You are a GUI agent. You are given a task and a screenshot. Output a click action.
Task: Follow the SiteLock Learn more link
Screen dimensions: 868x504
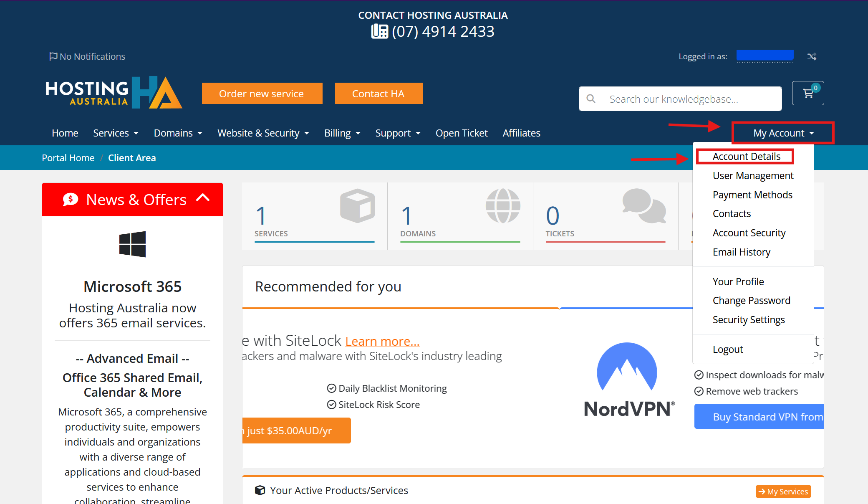(x=382, y=342)
